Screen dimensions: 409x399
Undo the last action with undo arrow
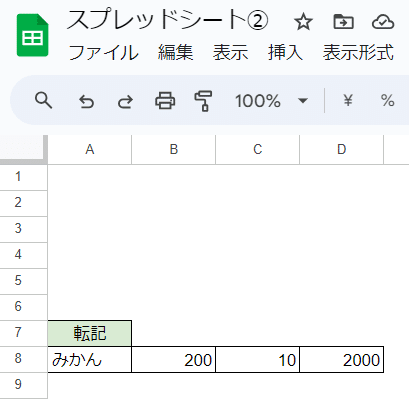[x=86, y=101]
